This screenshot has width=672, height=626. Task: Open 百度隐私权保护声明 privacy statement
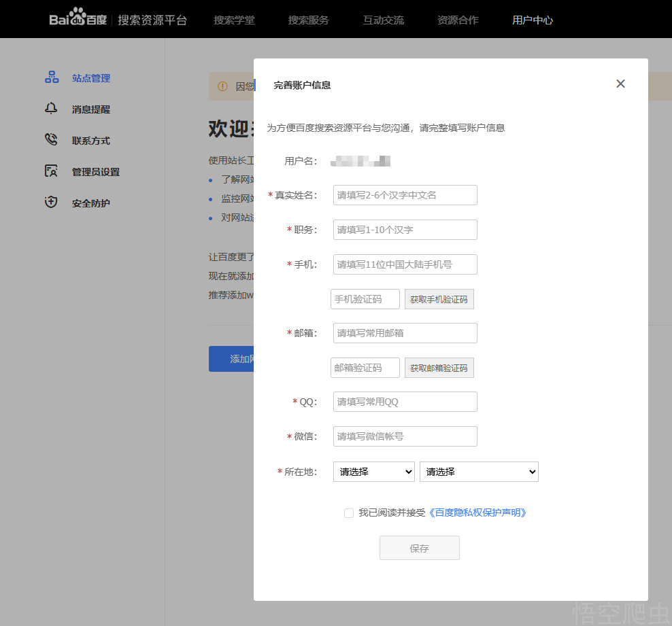[x=477, y=512]
